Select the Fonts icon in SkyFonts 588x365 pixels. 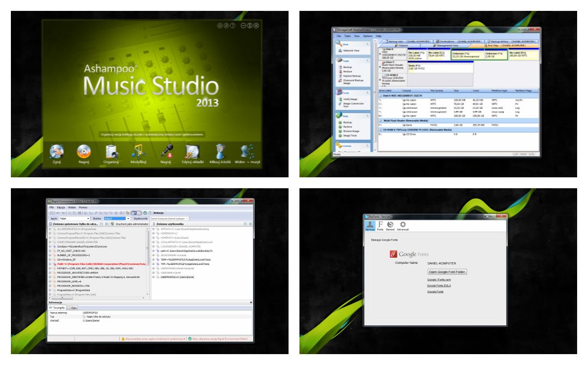click(380, 226)
